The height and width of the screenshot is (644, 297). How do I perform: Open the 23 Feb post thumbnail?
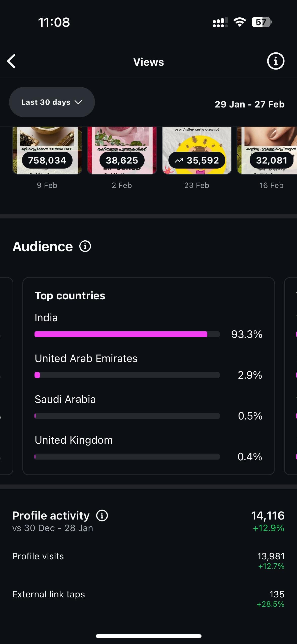[x=197, y=150]
